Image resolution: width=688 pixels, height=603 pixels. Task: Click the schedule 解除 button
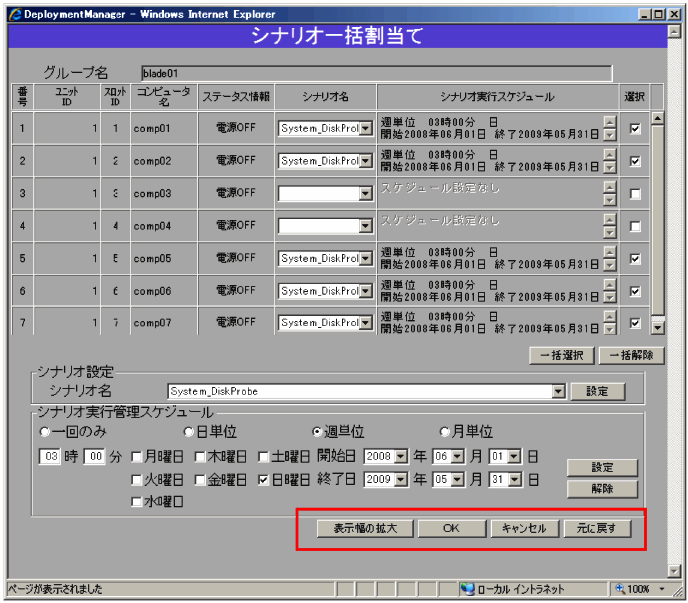pos(602,489)
